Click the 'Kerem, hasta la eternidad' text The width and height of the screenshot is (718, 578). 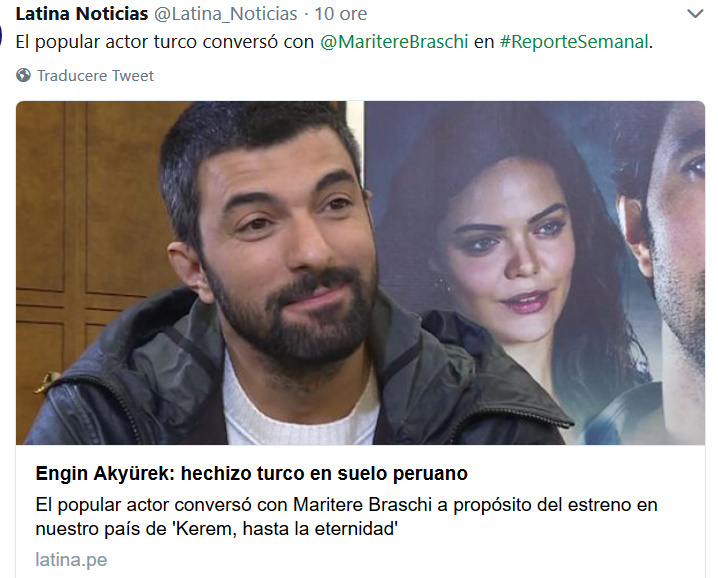coord(285,529)
